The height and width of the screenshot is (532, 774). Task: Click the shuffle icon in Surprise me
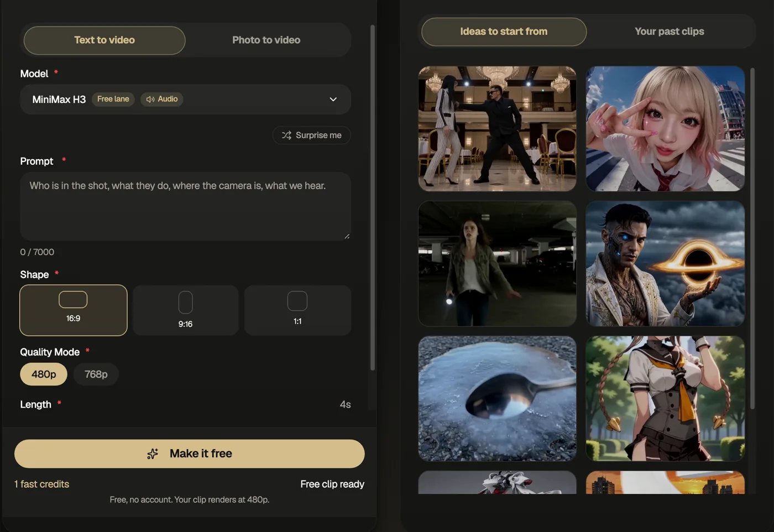tap(286, 135)
